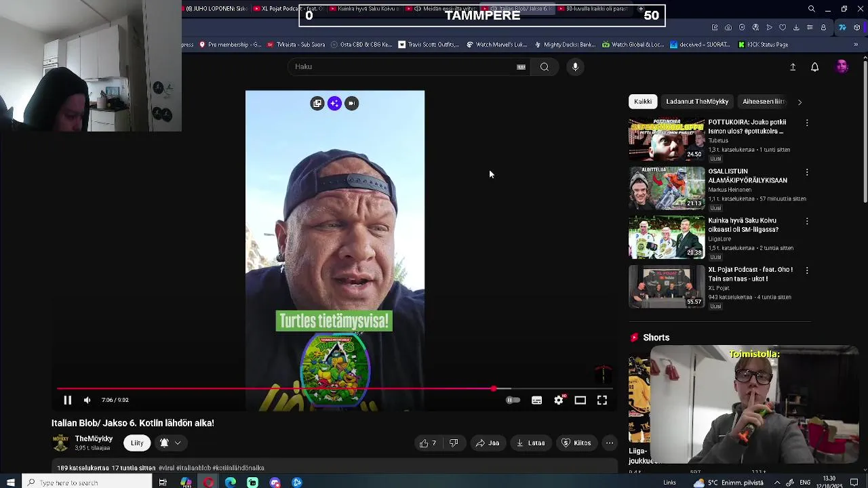Open XL Pojat Podcast recommended video title
868x488 pixels.
tap(750, 274)
